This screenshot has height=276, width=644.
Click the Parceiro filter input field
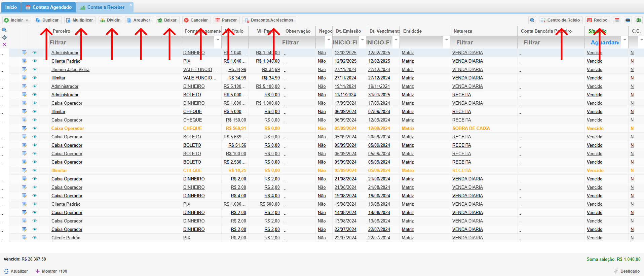pos(114,42)
